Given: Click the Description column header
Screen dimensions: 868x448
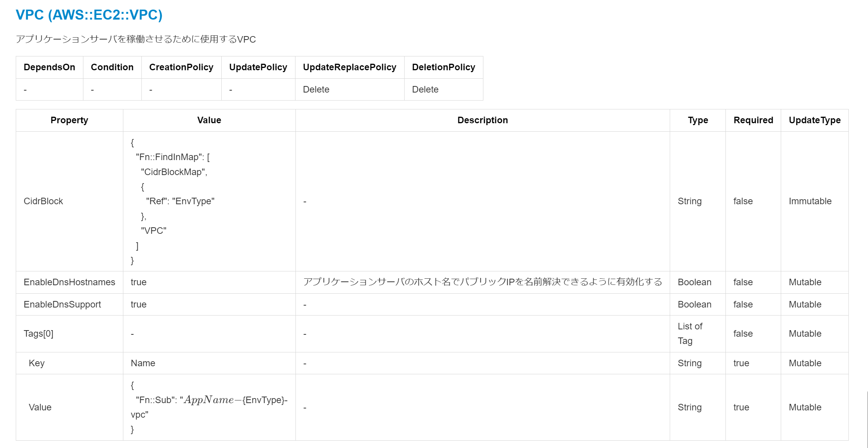Looking at the screenshot, I should click(483, 120).
